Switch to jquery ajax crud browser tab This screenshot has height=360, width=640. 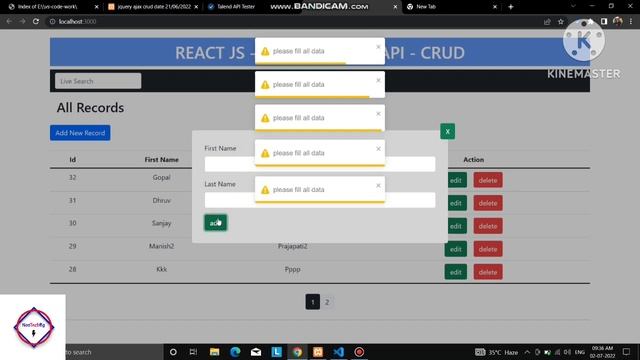point(154,7)
